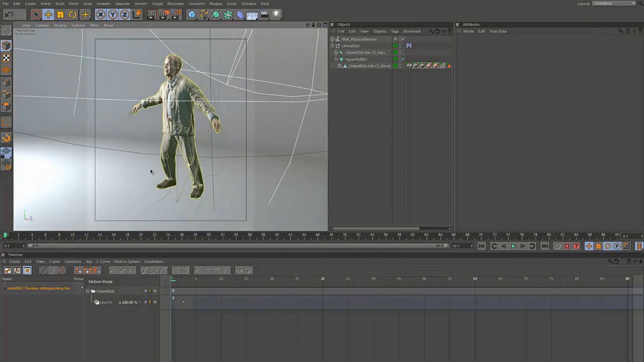The image size is (644, 362).
Task: Open the Layout Animation dropdown
Action: (614, 3)
